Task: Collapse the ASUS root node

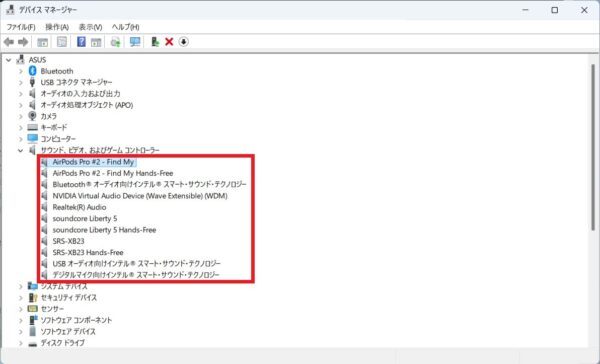Action: tap(8, 60)
